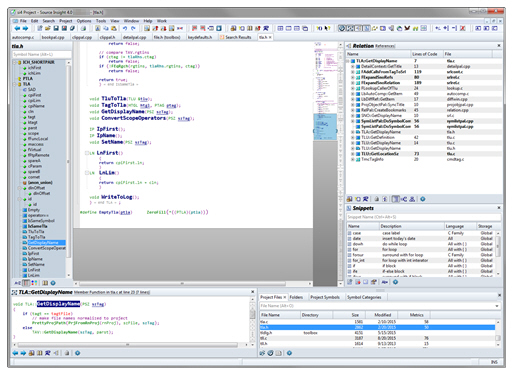The image size is (515, 376).
Task: Click the binoculars search icon in Relation toolbar
Action: point(350,199)
